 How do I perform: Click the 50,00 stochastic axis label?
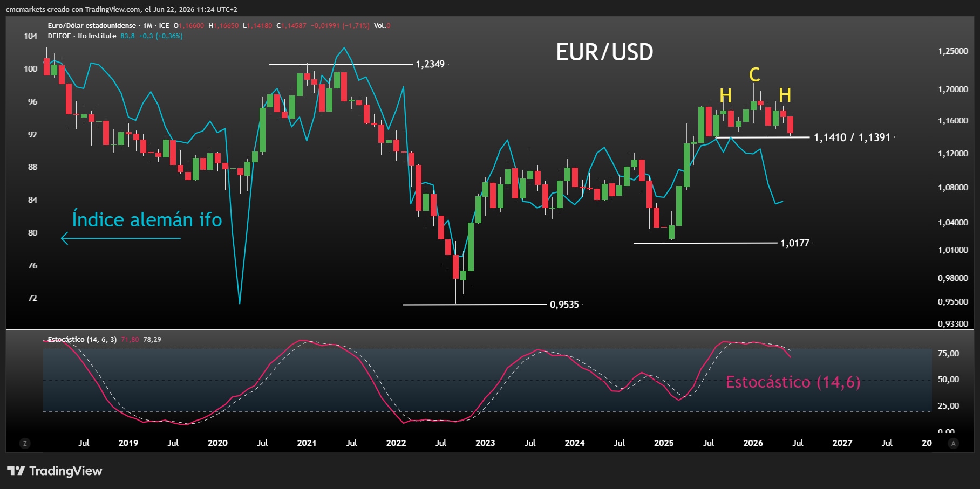point(948,379)
